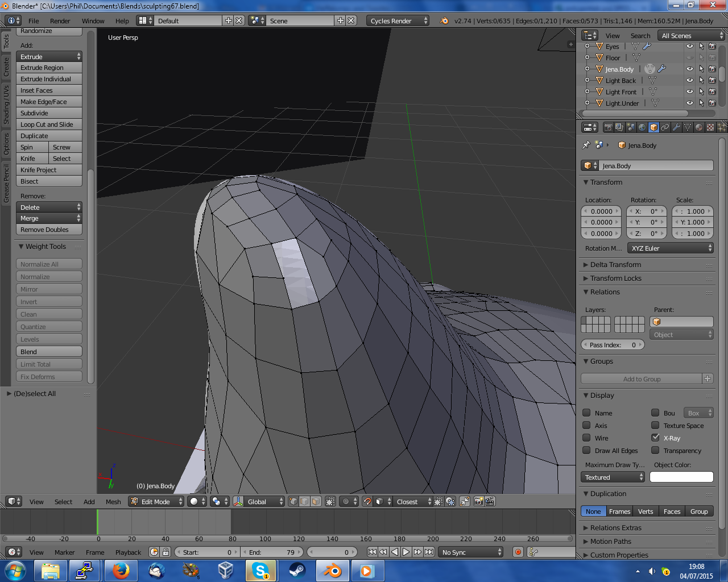This screenshot has height=582, width=728.
Task: Open the Edit Mode dropdown
Action: tap(156, 501)
